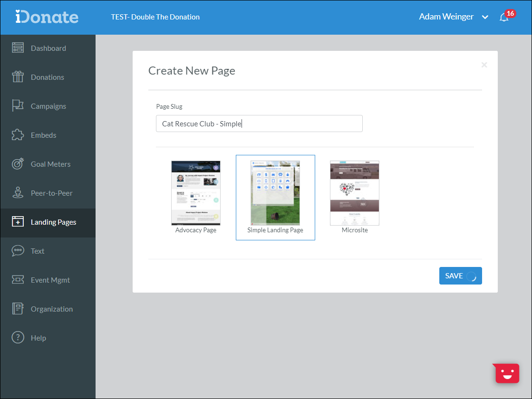
Task: Click into the Page Slug input field
Action: click(x=259, y=123)
